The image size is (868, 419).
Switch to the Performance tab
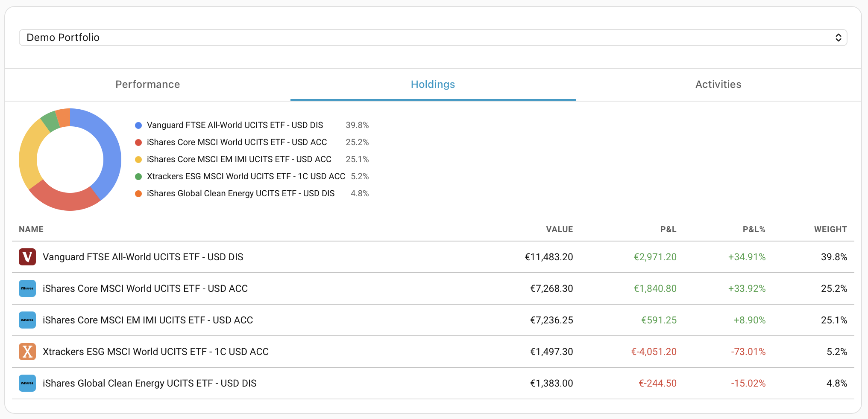(x=148, y=84)
